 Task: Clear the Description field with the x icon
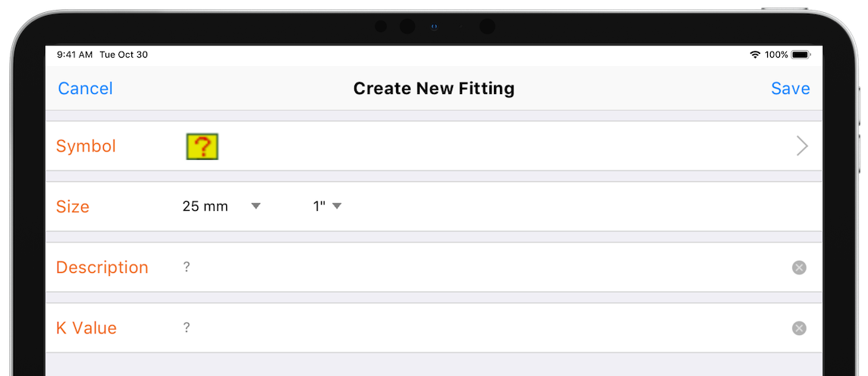[799, 268]
